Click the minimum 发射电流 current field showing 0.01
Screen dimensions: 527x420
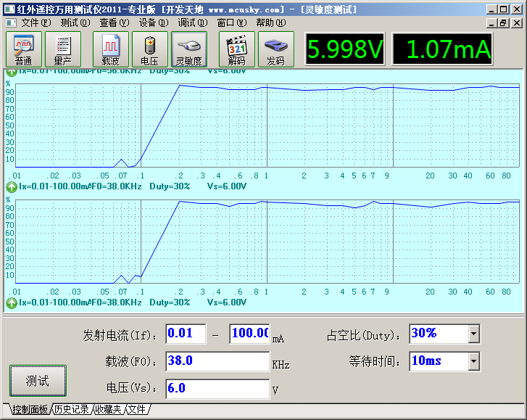185,334
